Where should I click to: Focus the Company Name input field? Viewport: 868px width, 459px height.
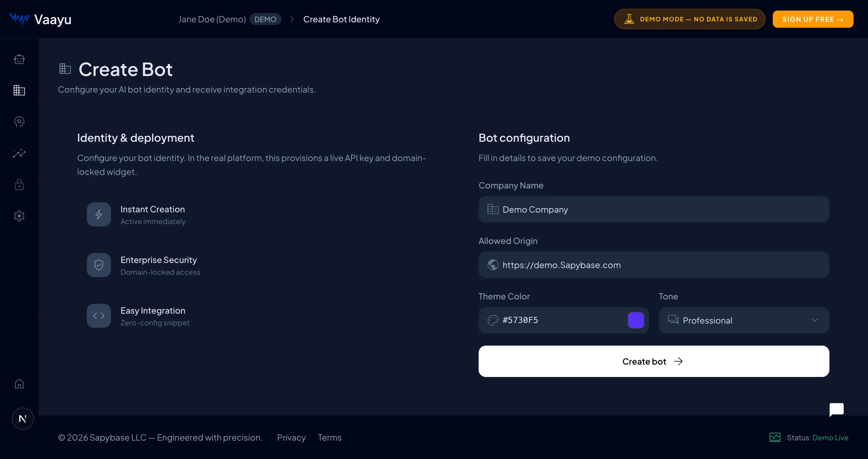[654, 209]
